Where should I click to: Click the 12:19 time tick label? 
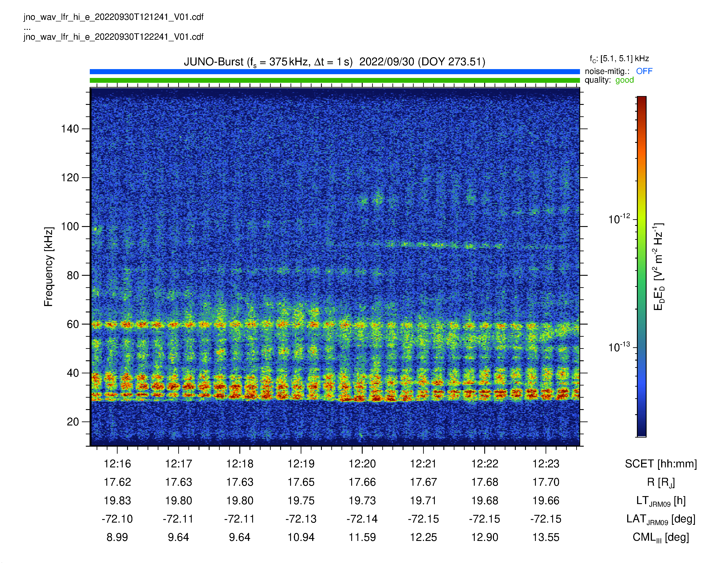point(301,464)
